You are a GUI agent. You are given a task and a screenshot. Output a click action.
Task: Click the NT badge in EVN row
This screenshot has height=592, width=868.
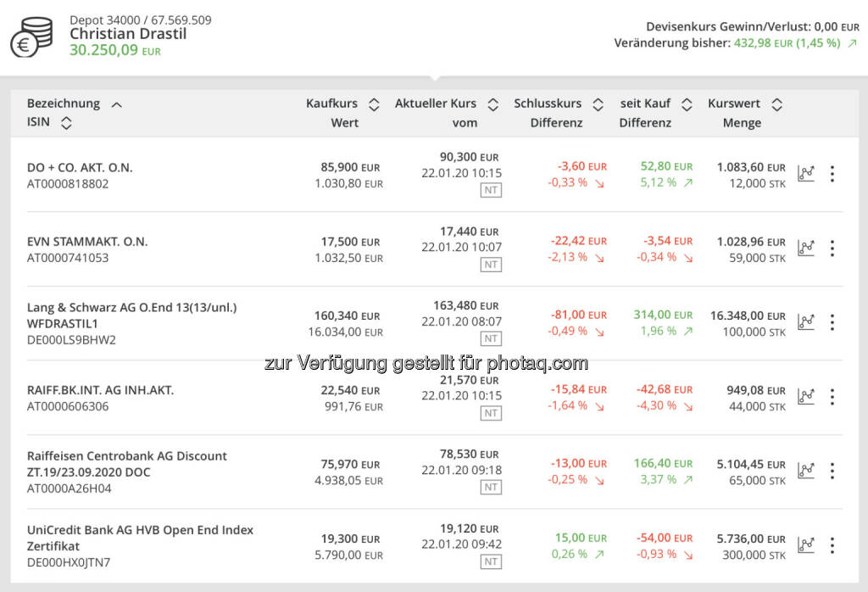491,265
